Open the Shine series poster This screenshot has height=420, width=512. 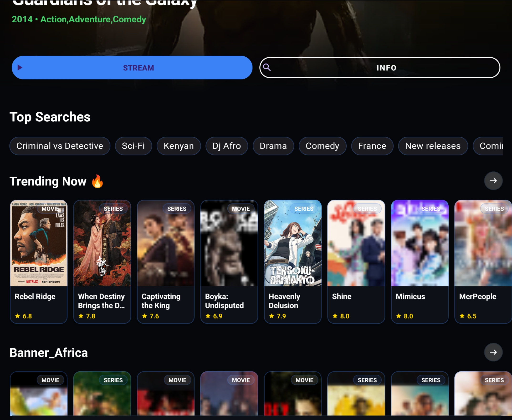click(356, 243)
